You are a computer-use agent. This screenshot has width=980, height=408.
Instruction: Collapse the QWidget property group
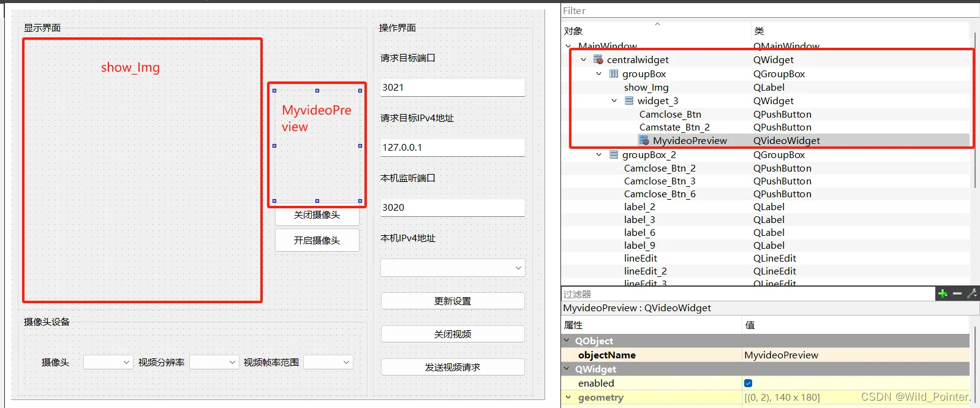tap(567, 369)
